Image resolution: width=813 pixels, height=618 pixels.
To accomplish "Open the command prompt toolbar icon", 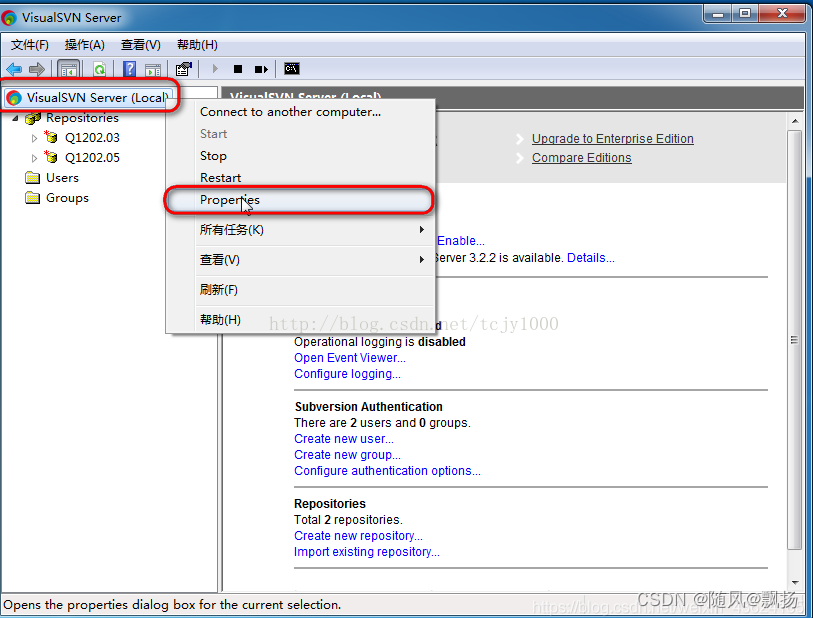I will [292, 68].
